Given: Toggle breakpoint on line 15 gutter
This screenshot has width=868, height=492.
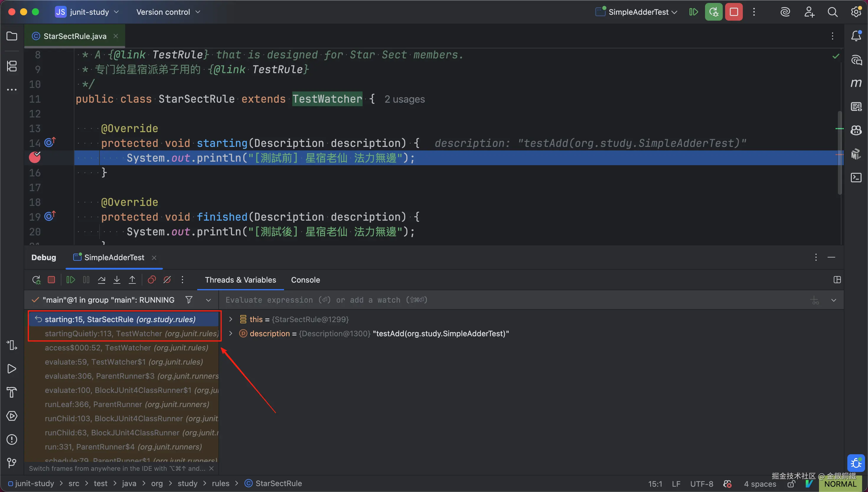Looking at the screenshot, I should point(35,158).
